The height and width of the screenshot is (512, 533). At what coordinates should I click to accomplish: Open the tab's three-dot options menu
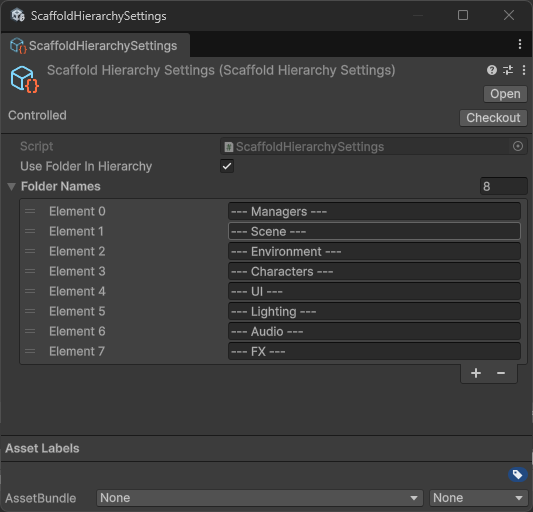point(520,44)
